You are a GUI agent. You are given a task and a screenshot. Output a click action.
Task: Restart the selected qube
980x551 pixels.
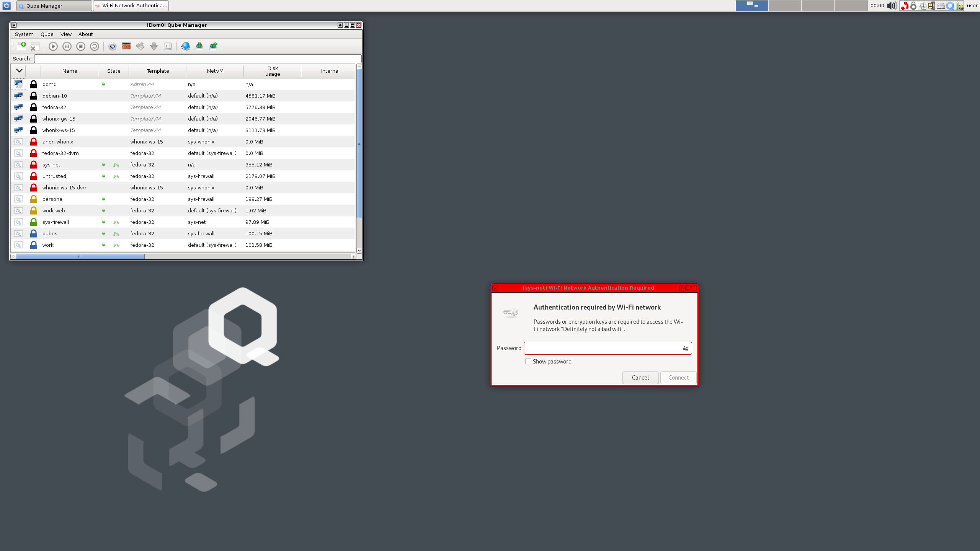point(94,46)
